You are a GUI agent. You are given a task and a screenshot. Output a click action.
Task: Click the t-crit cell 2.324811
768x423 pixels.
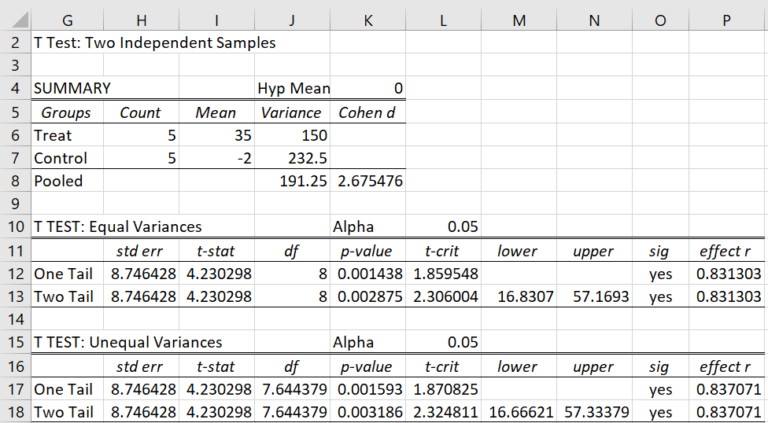click(443, 411)
